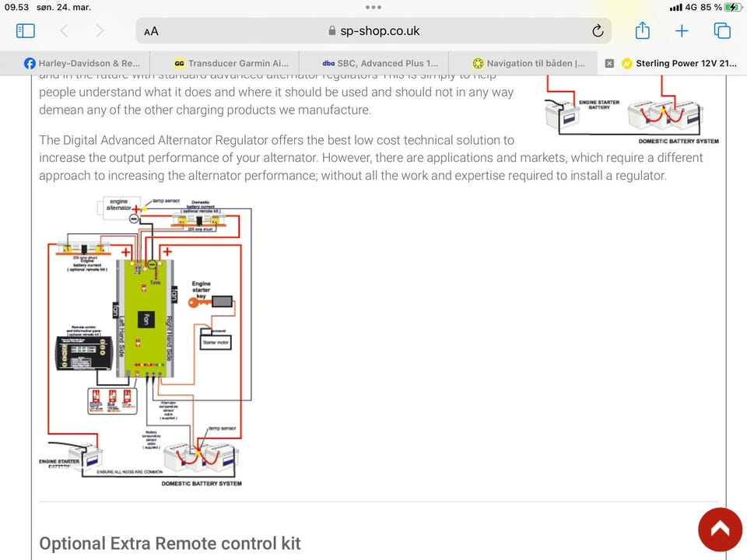
Task: Open the window options three-dot menu
Action: (x=373, y=7)
